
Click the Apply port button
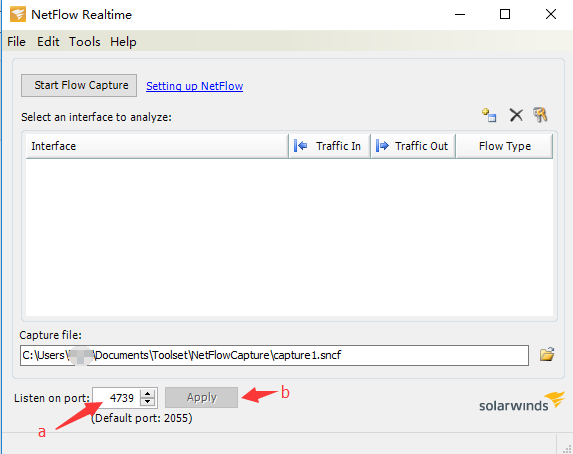click(201, 397)
